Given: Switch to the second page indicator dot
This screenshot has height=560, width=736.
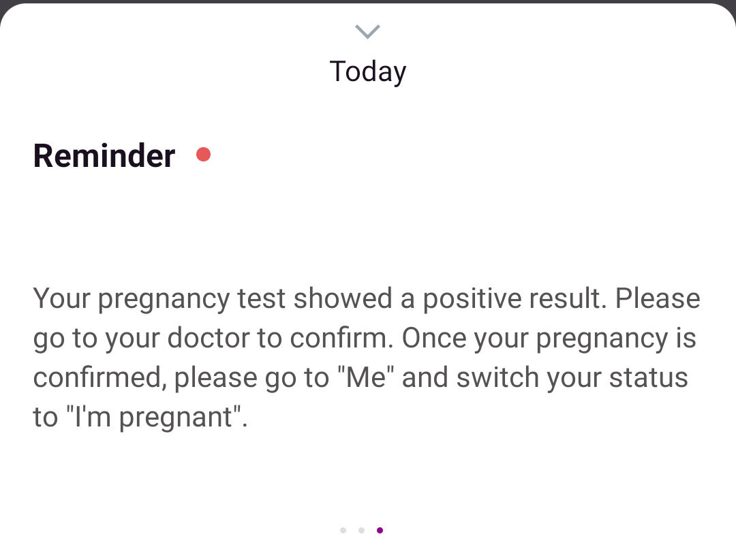Looking at the screenshot, I should tap(361, 530).
